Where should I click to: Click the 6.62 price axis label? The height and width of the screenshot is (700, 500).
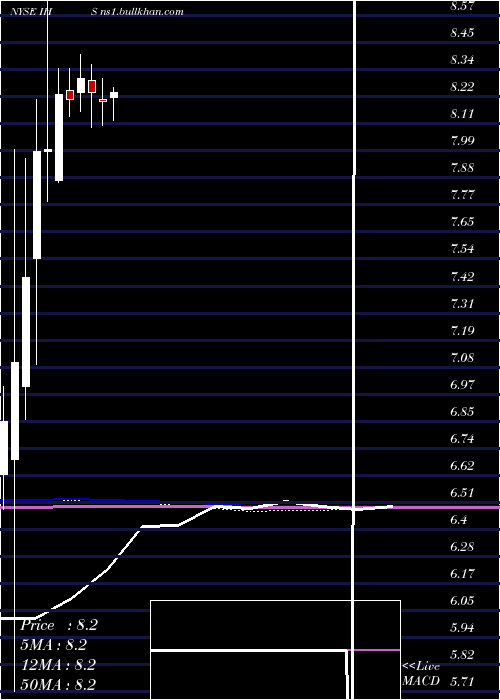[464, 466]
